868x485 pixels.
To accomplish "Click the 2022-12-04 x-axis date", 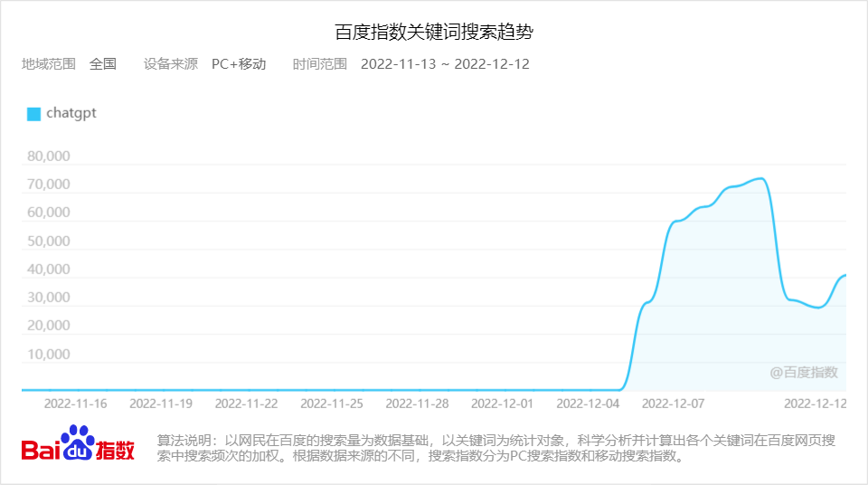I will tap(588, 404).
